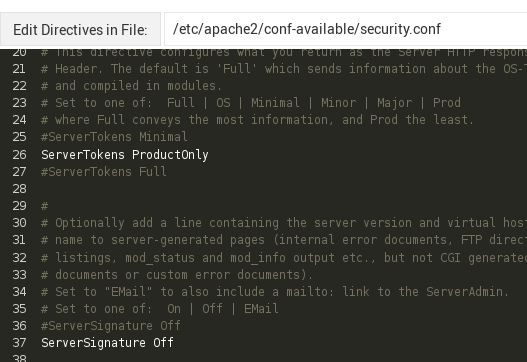
Task: Click the 'documents or custom error documents' comment
Action: [177, 275]
